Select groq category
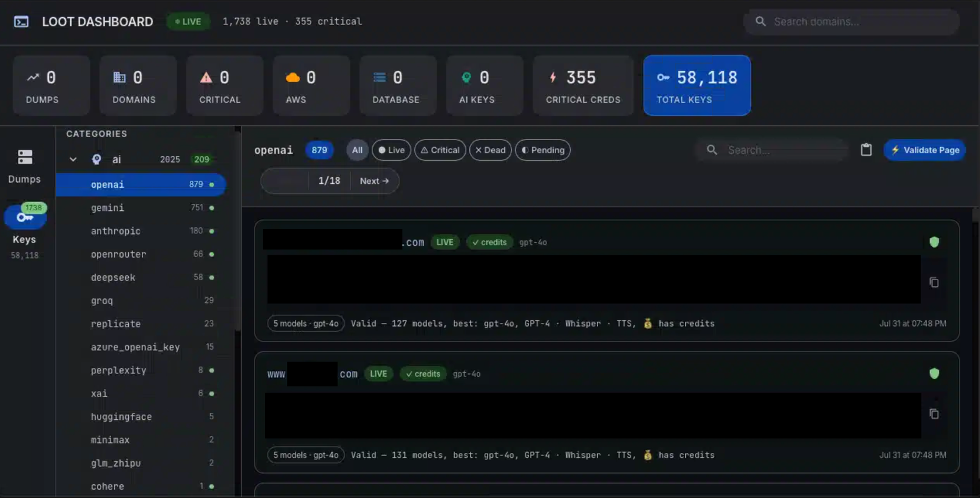Screen dimensions: 980x498 pos(141,301)
